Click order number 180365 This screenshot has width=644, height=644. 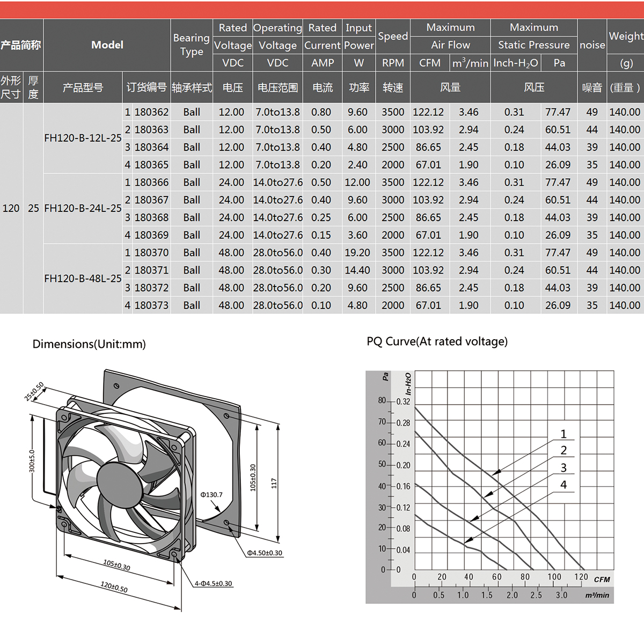coord(151,165)
